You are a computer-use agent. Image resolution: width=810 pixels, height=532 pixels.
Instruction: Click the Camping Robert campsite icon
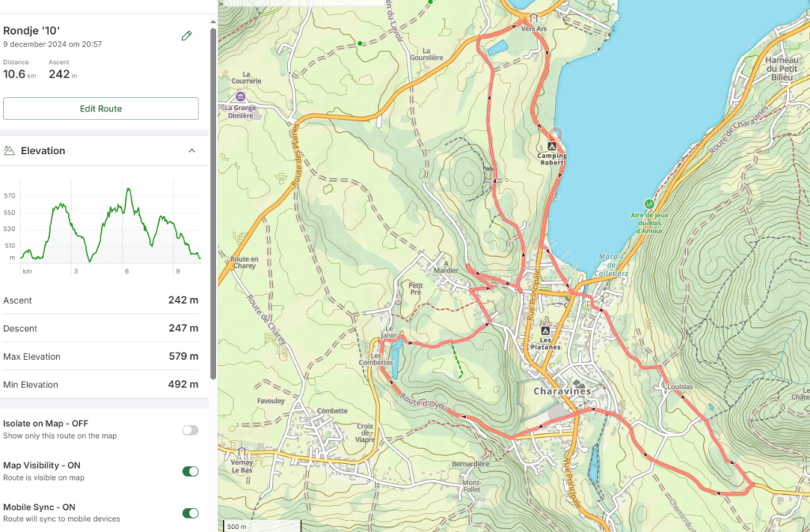(552, 146)
